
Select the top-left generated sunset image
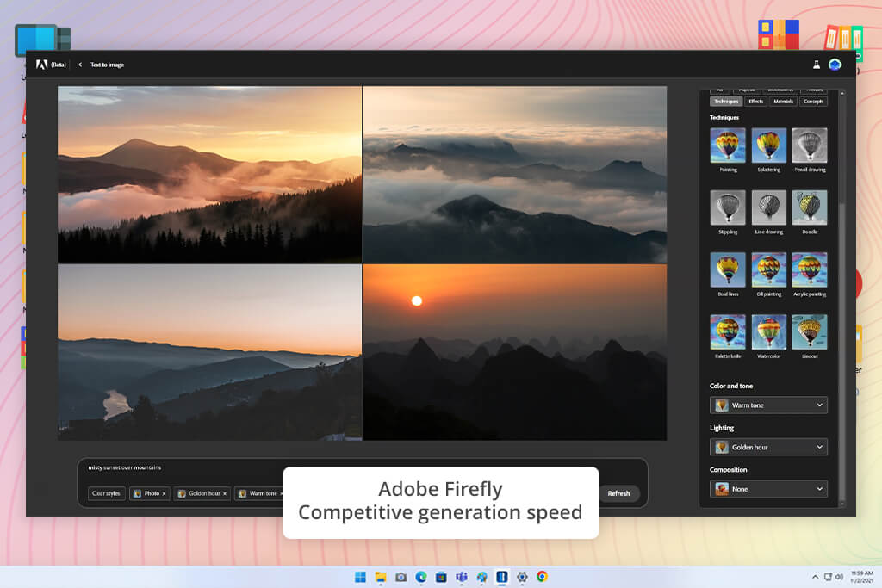pos(210,174)
